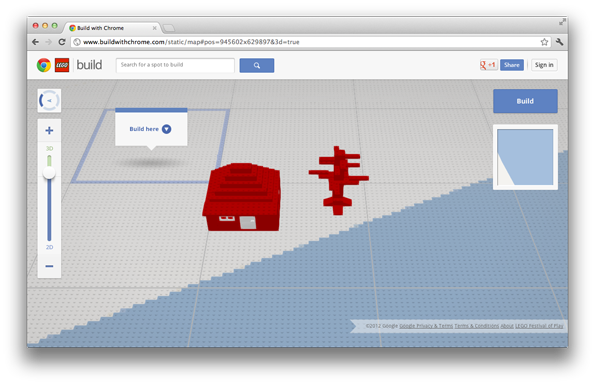The image size is (595, 385).
Task: Click the minimap thumbnail
Action: pos(525,157)
